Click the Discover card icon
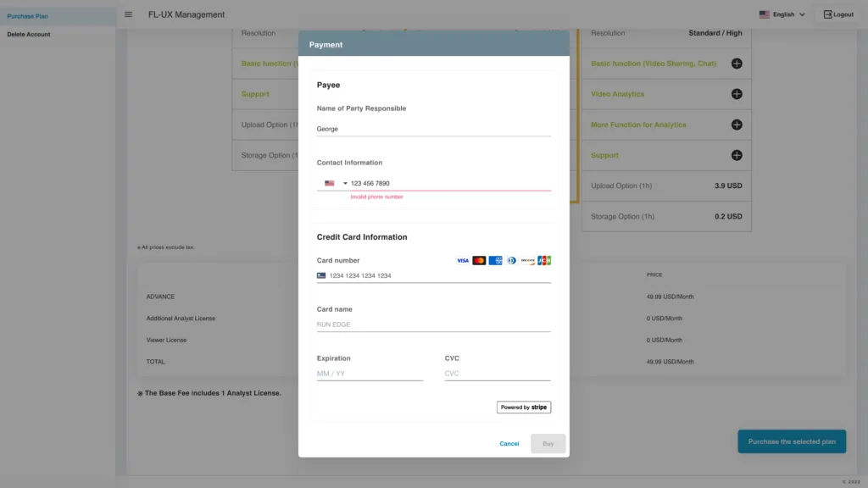868x488 pixels. pyautogui.click(x=527, y=261)
